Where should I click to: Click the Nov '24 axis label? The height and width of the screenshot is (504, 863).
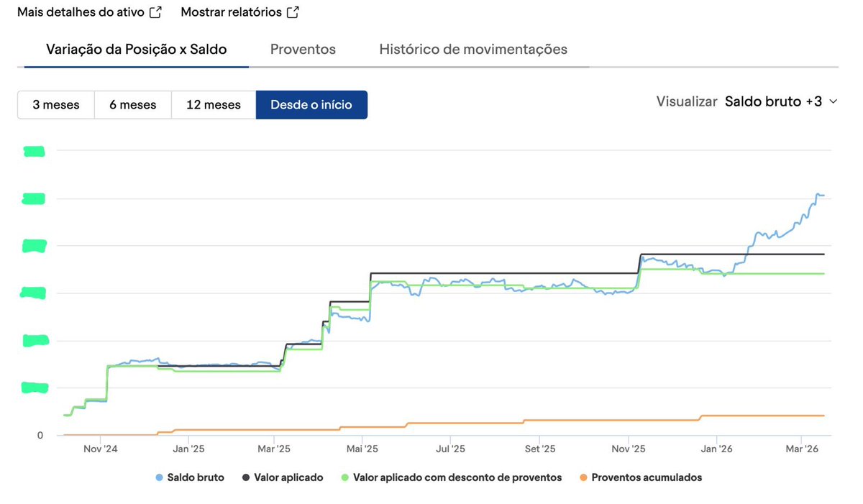(x=100, y=449)
